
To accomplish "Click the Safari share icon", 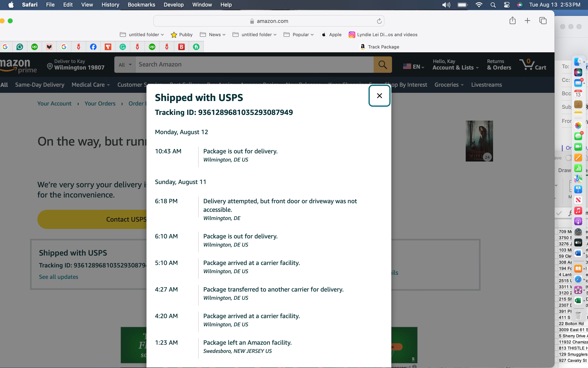I will point(512,21).
